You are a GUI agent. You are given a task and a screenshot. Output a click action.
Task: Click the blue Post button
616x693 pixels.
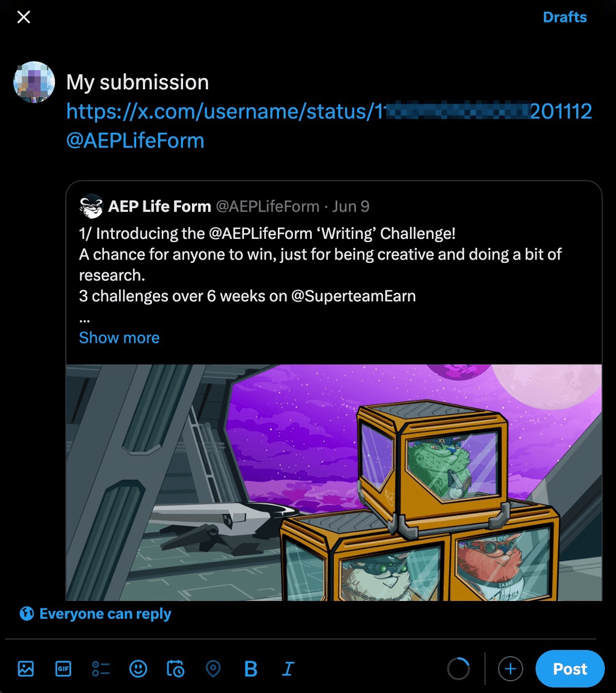(570, 668)
